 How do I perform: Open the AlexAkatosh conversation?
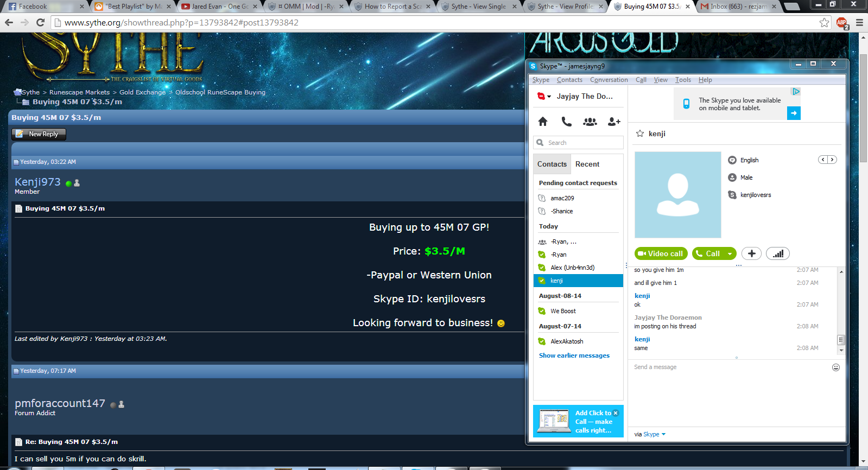click(578, 341)
